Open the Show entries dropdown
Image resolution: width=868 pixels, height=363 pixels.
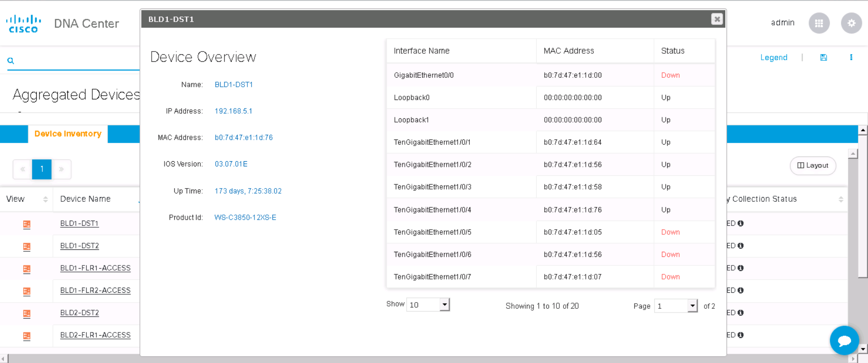[x=428, y=305]
